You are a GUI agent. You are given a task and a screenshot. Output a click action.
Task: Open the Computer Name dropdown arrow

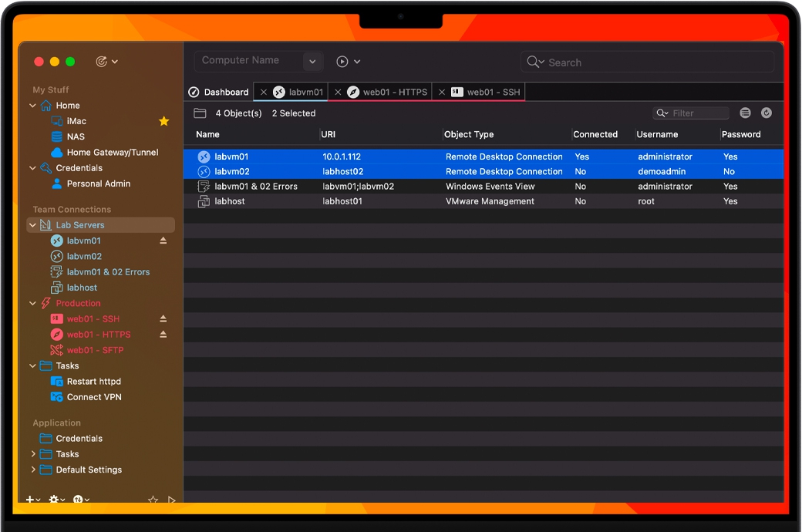[312, 62]
